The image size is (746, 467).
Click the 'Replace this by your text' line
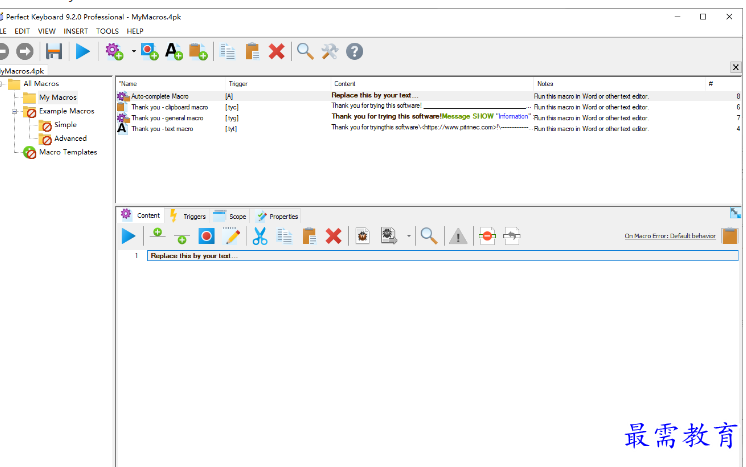443,256
